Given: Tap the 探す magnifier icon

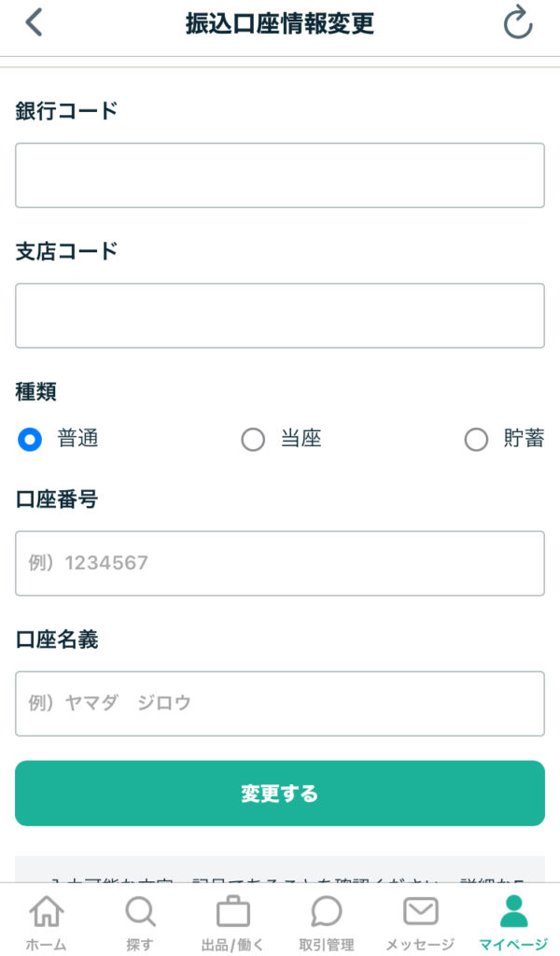Looking at the screenshot, I should (139, 911).
